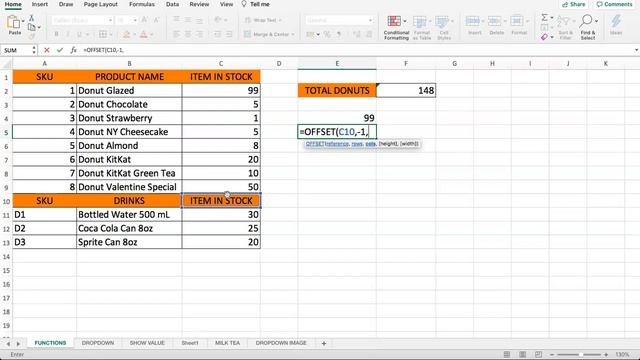This screenshot has height=360, width=640.
Task: Click the Font Color letter icon
Action: point(143,34)
